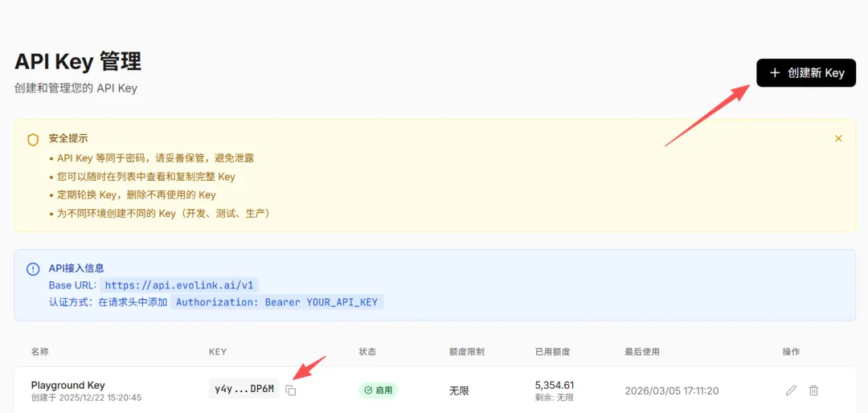Screen dimensions: 868x413
Task: Click the used quota value 5,354.61
Action: [555, 385]
